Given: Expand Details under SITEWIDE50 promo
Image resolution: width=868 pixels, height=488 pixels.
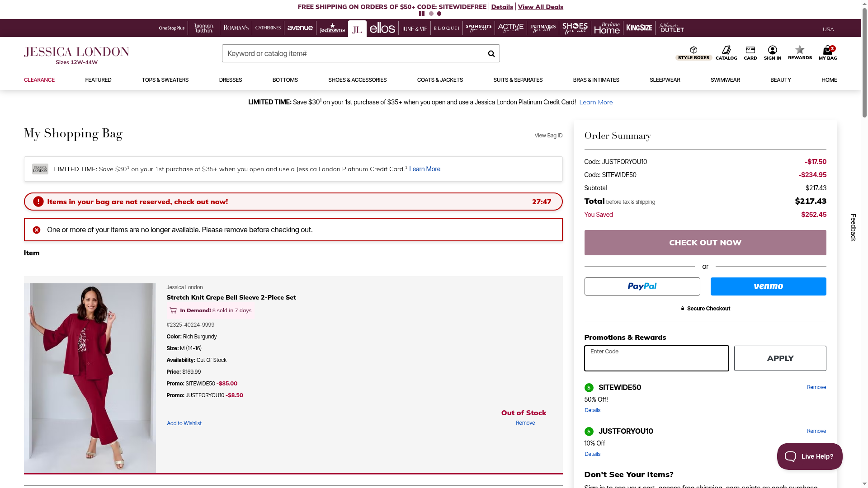Looking at the screenshot, I should [592, 410].
